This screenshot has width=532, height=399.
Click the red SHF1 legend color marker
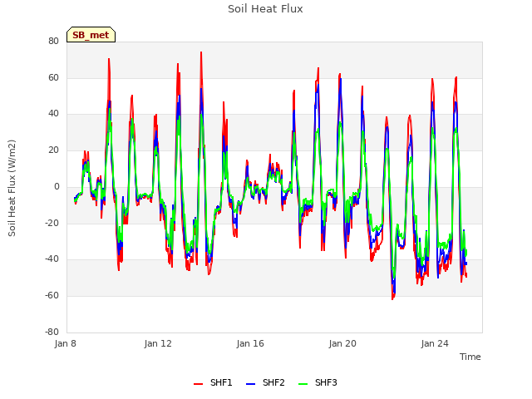(x=198, y=384)
